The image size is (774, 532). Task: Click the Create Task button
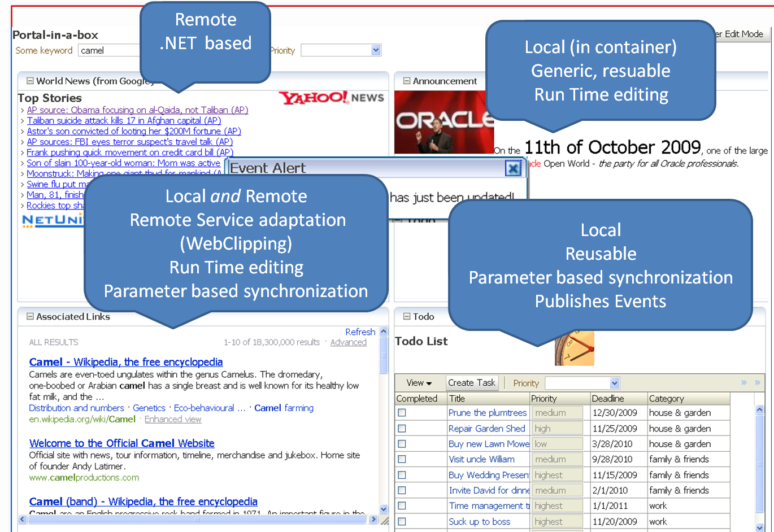point(472,383)
